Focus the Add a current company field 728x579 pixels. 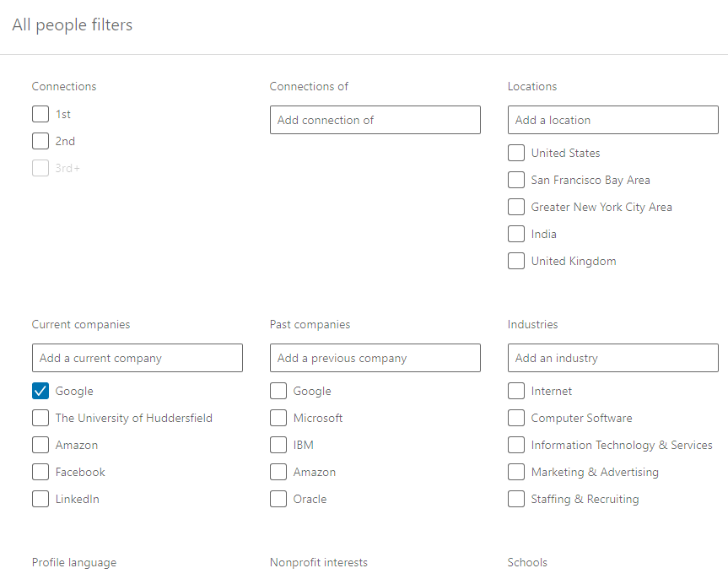[138, 358]
